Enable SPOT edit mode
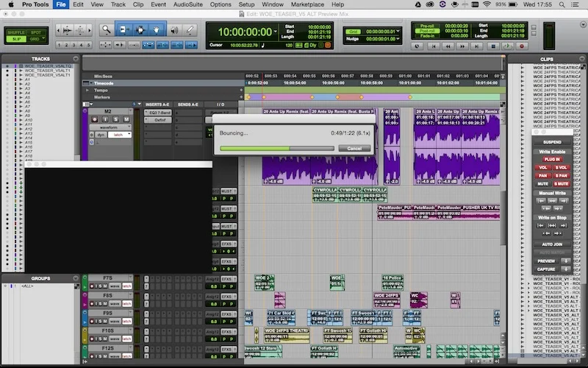The image size is (588, 368). coord(35,32)
